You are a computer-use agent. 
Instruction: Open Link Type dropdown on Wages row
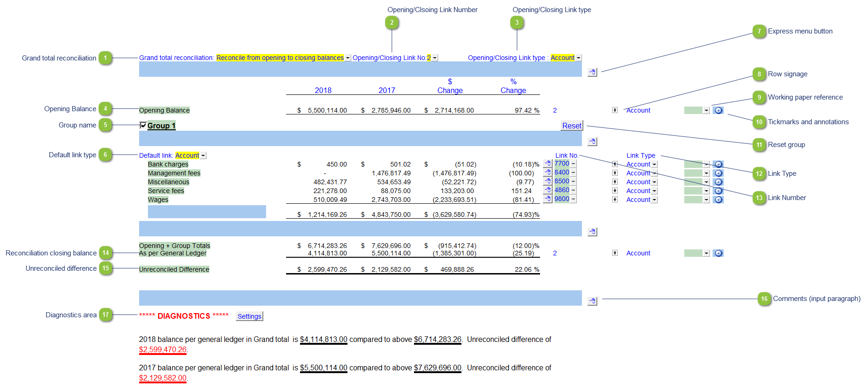[x=654, y=200]
